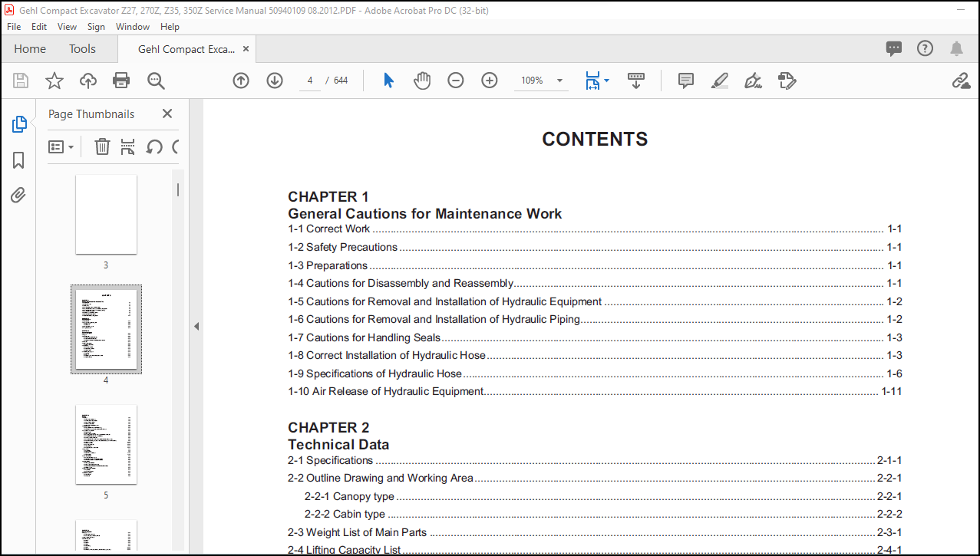Open entry 2-3 Weight List of Main Parts

click(595, 532)
